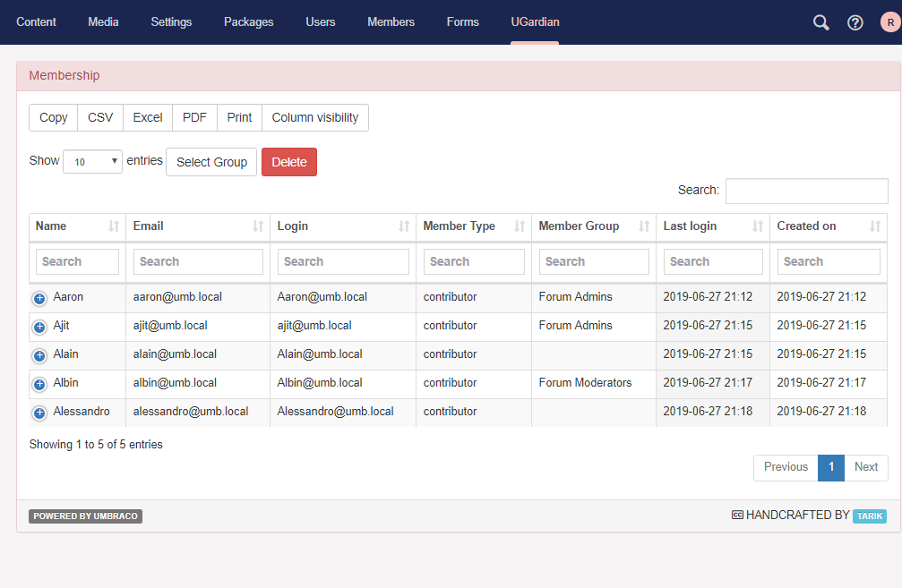
Task: Go to Media section
Action: [x=104, y=21]
